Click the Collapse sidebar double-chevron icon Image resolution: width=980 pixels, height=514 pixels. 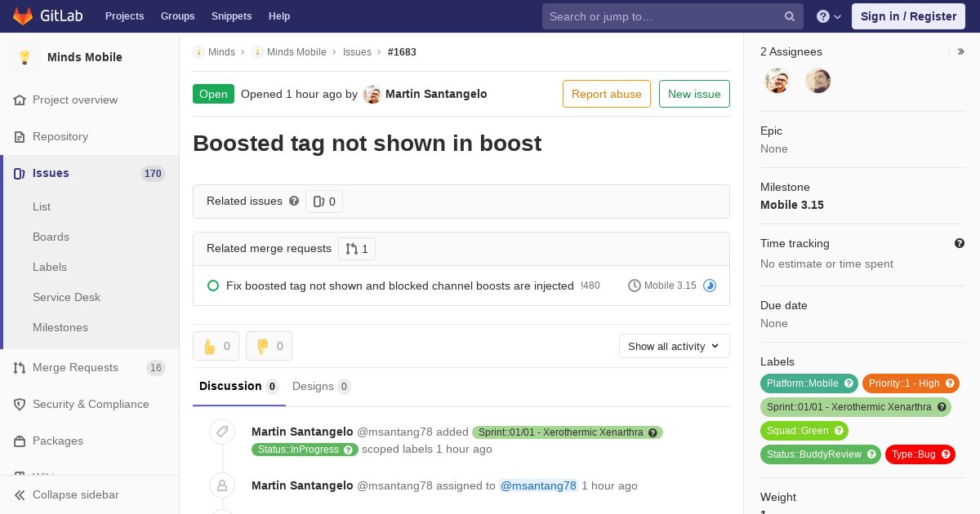point(20,494)
